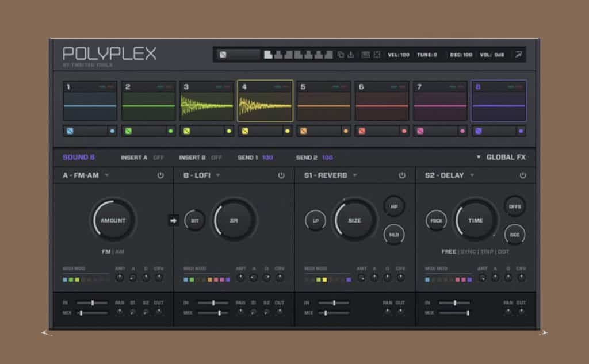Click the MIX slider of Delay module
This screenshot has width=589, height=364.
(454, 313)
